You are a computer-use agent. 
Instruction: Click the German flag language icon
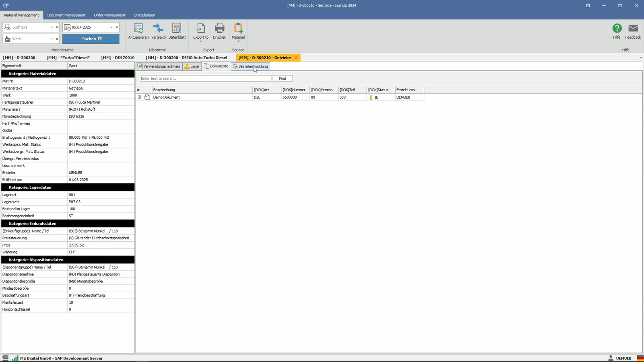640,358
